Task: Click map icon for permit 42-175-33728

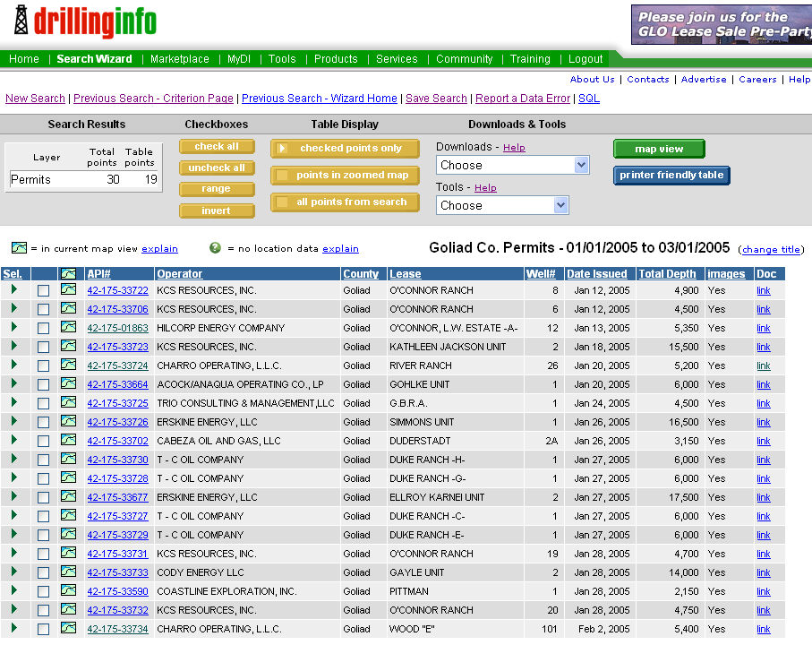Action: 68,477
